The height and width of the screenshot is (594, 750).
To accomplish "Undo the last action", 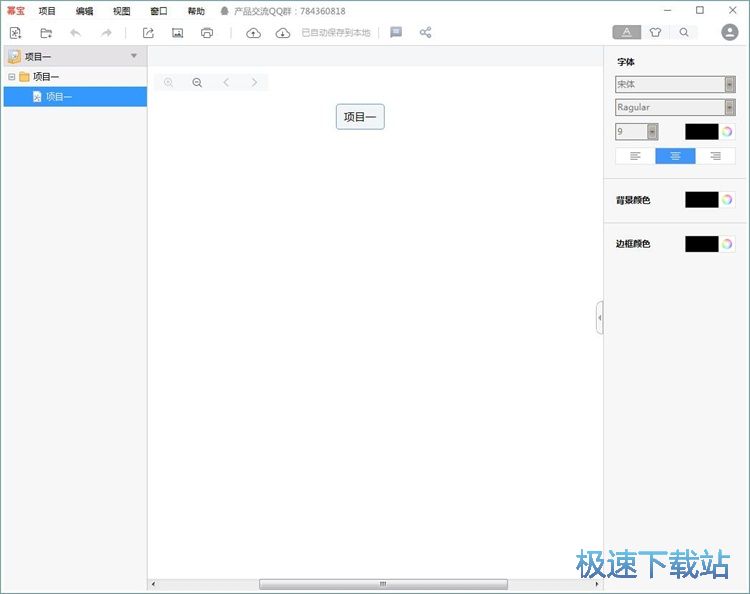I will coord(76,33).
